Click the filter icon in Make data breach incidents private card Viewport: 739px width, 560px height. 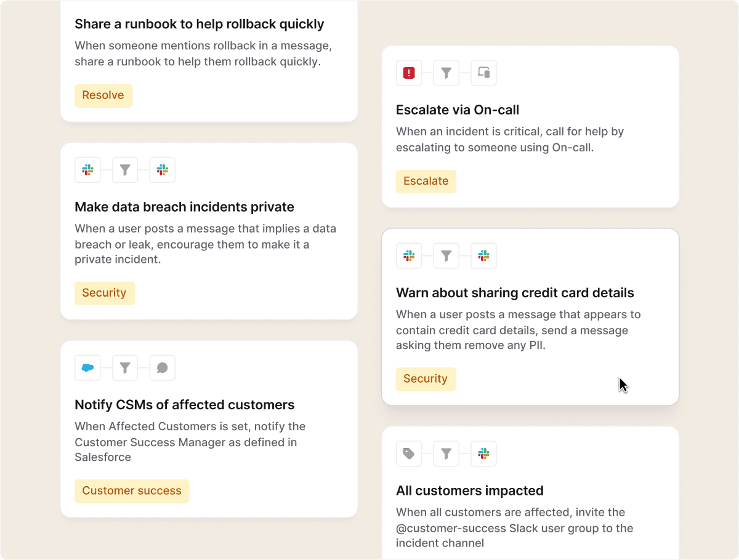(x=125, y=170)
